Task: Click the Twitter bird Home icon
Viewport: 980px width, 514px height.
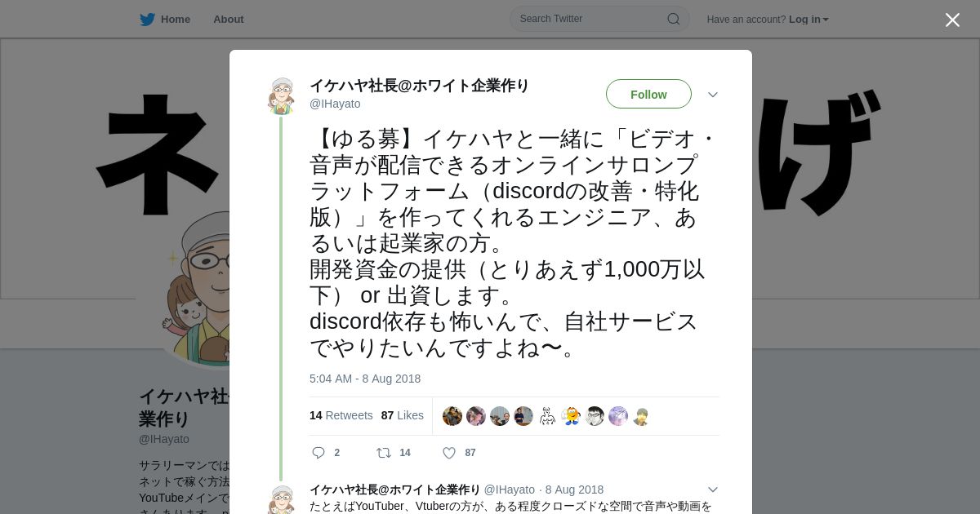Action: click(147, 20)
